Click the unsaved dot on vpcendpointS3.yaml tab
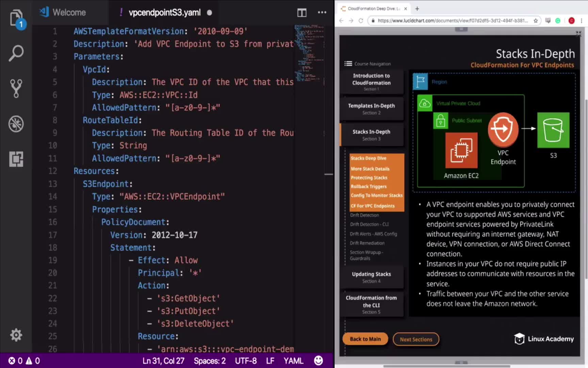 209,13
